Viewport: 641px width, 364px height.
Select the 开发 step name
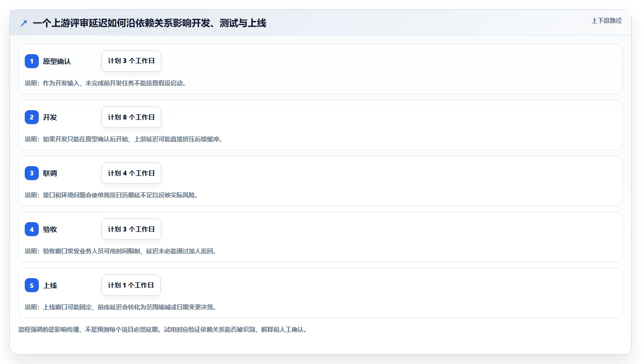[50, 117]
